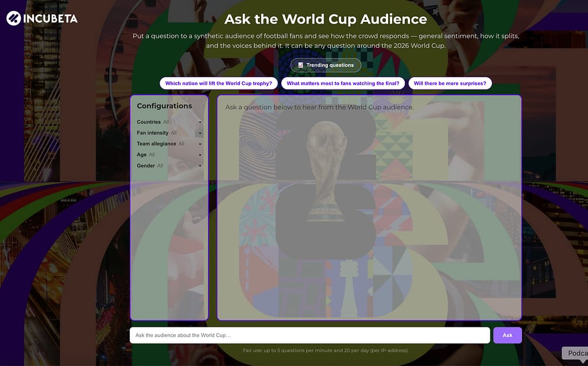Click 'Ask the World Cup Audience' title

(326, 19)
